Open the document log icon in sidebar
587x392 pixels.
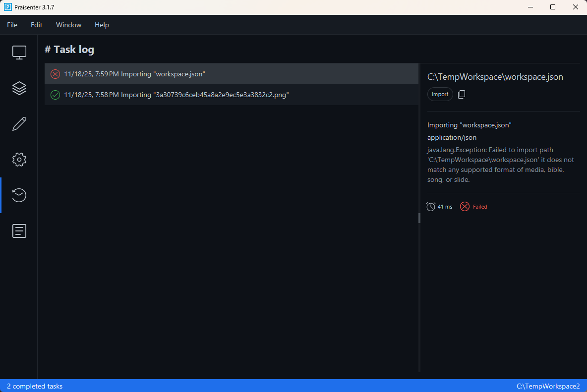tap(19, 231)
